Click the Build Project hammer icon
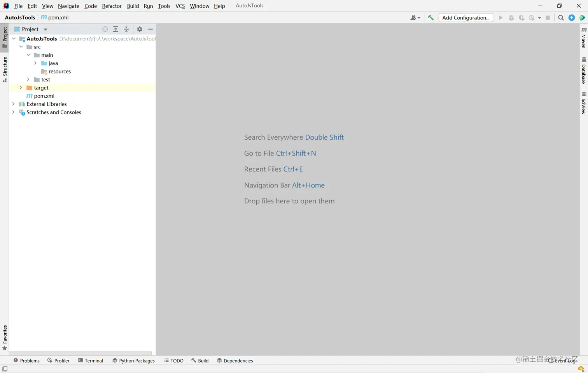Viewport: 588px width, 373px height. 430,18
